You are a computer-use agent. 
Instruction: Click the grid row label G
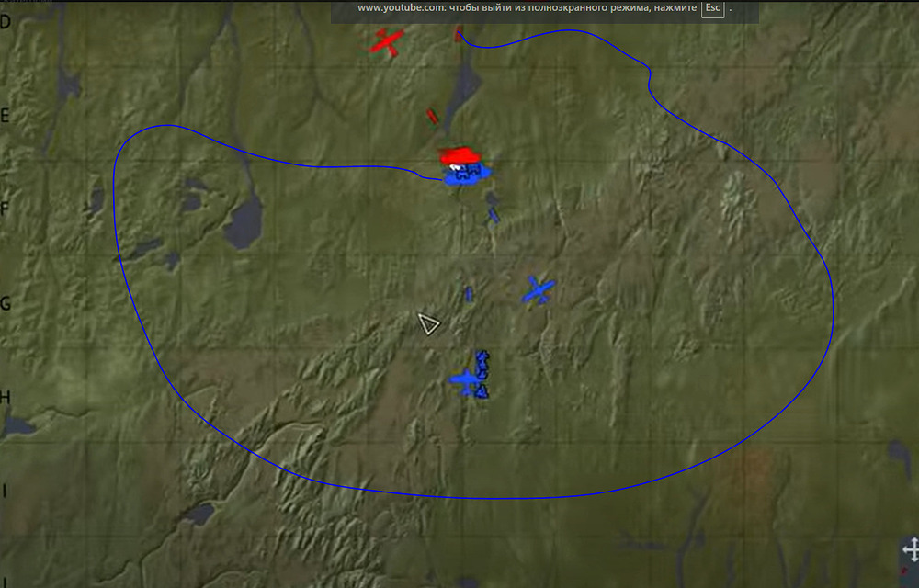click(x=6, y=303)
